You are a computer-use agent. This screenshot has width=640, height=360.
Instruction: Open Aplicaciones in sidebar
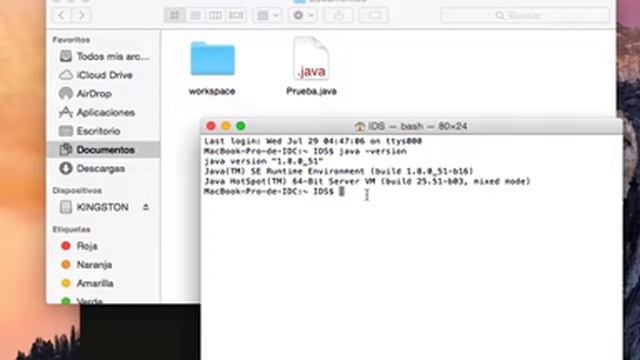(104, 113)
